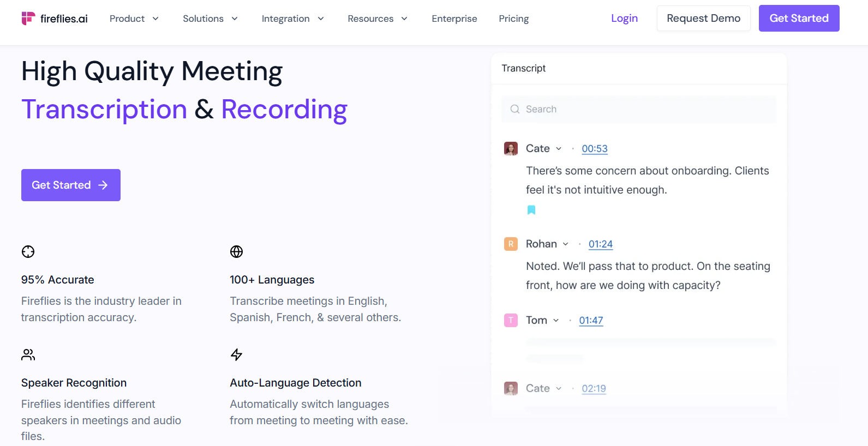The image size is (868, 446).
Task: Jump to timestamp 00:53
Action: [595, 149]
